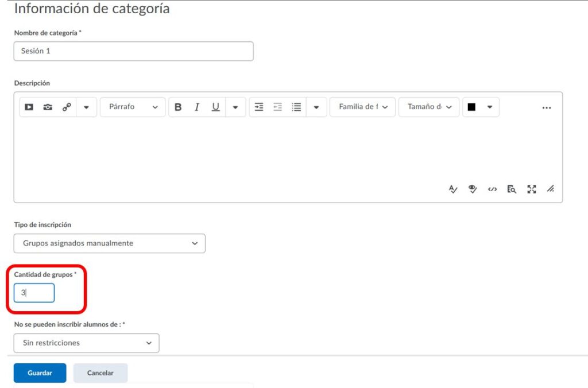The width and height of the screenshot is (588, 388).
Task: Click the decrease indent icon
Action: click(x=278, y=107)
